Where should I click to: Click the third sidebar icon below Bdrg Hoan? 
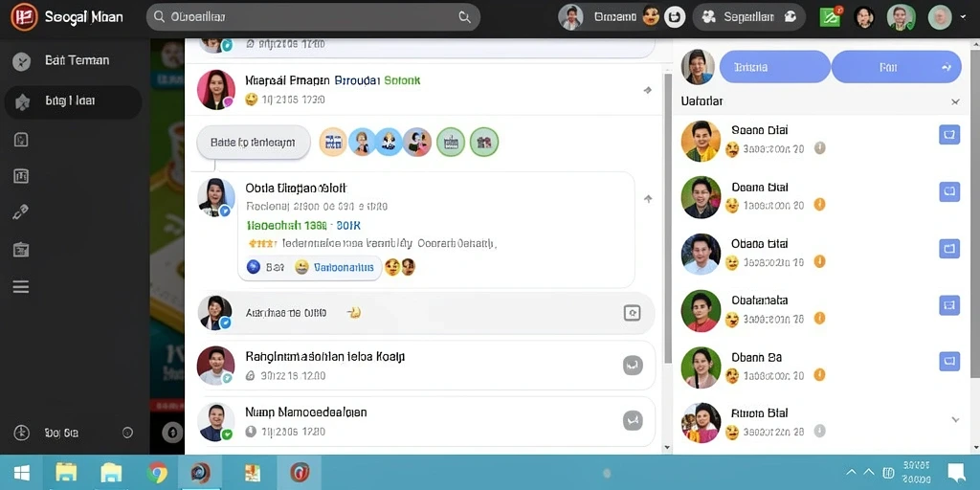point(21,140)
